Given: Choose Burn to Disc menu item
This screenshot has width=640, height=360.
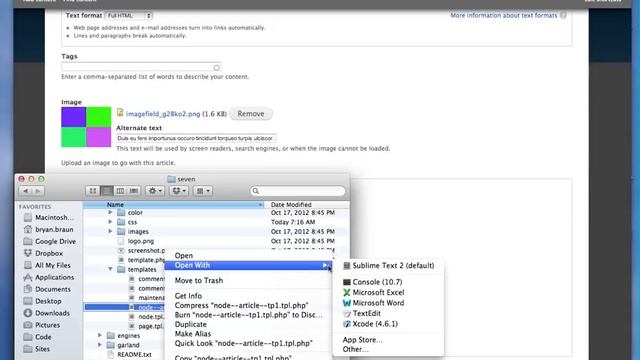Looking at the screenshot, I should (x=248, y=315).
